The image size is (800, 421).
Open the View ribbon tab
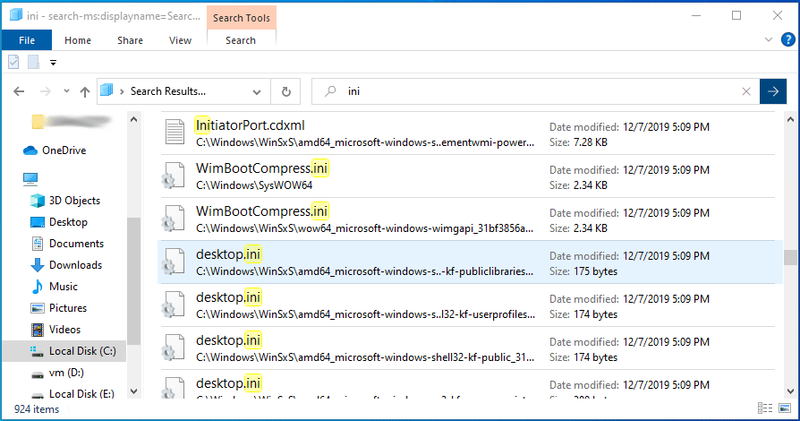pyautogui.click(x=180, y=40)
